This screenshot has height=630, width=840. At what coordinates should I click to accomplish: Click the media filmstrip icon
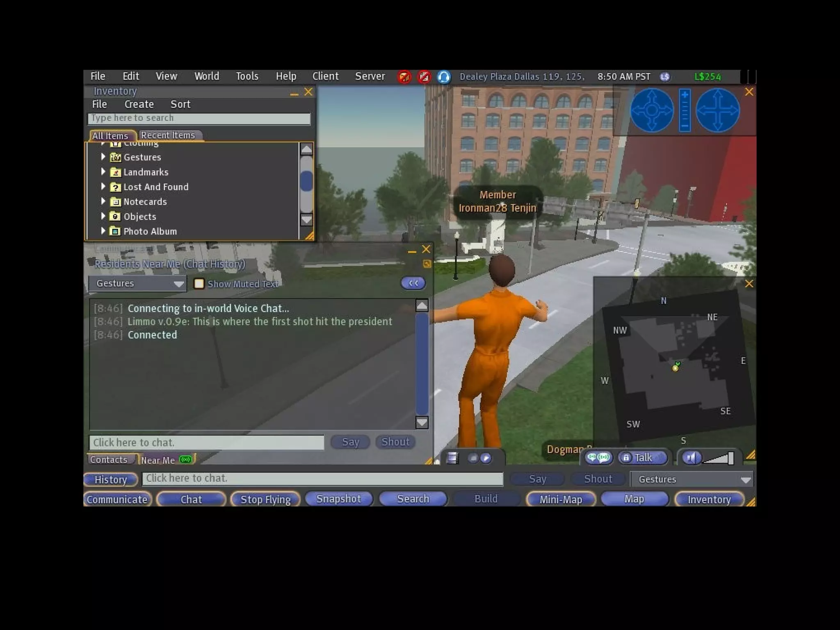(x=452, y=458)
